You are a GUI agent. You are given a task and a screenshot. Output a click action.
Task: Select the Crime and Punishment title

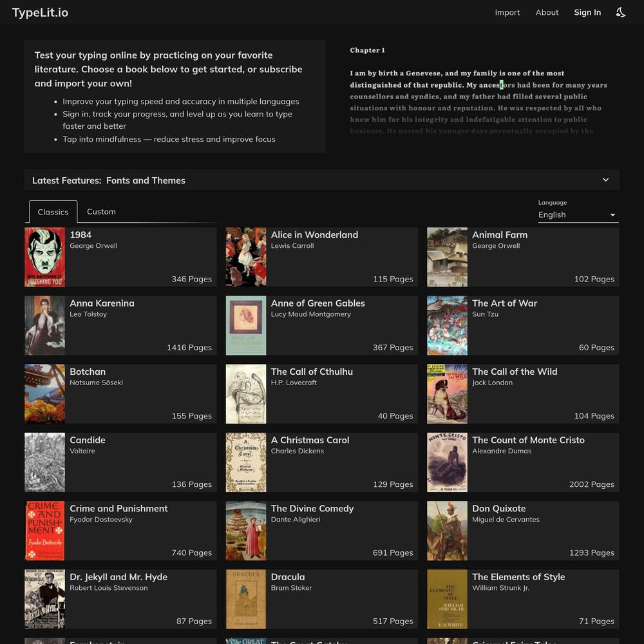118,509
